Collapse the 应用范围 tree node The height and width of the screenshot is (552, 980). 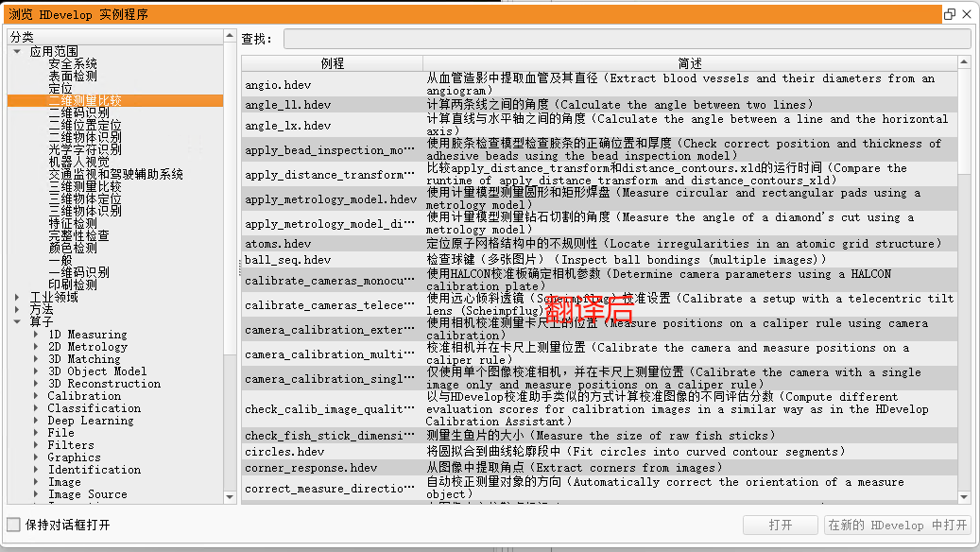18,51
